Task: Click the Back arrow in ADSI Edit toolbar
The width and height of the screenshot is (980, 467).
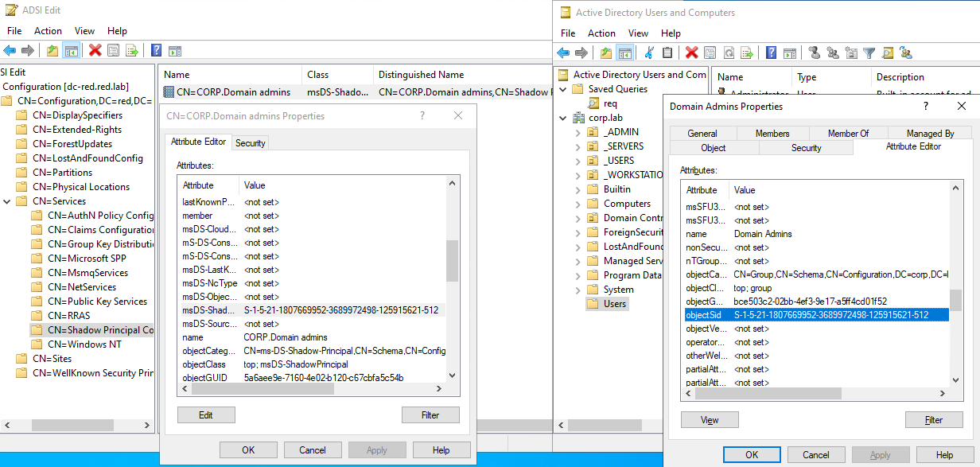Action: pos(10,51)
